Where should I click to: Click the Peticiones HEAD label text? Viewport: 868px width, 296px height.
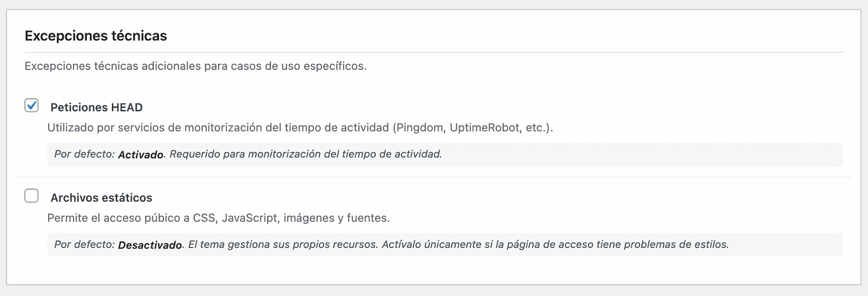(96, 108)
